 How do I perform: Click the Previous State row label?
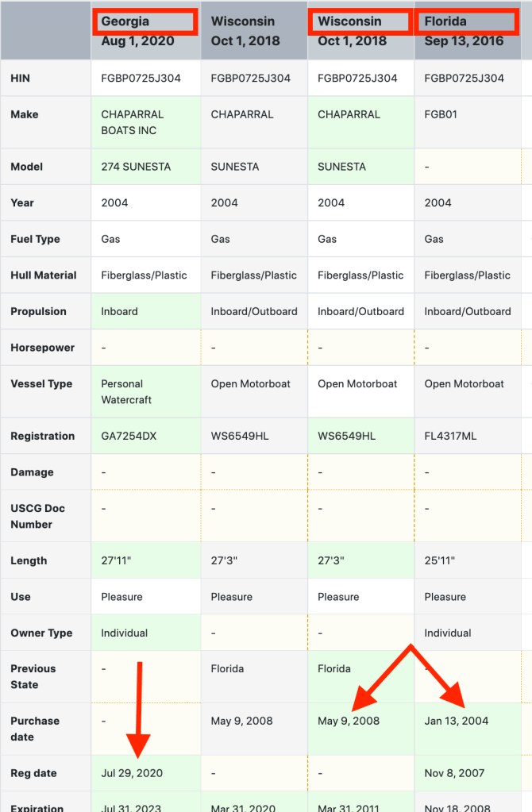[33, 676]
